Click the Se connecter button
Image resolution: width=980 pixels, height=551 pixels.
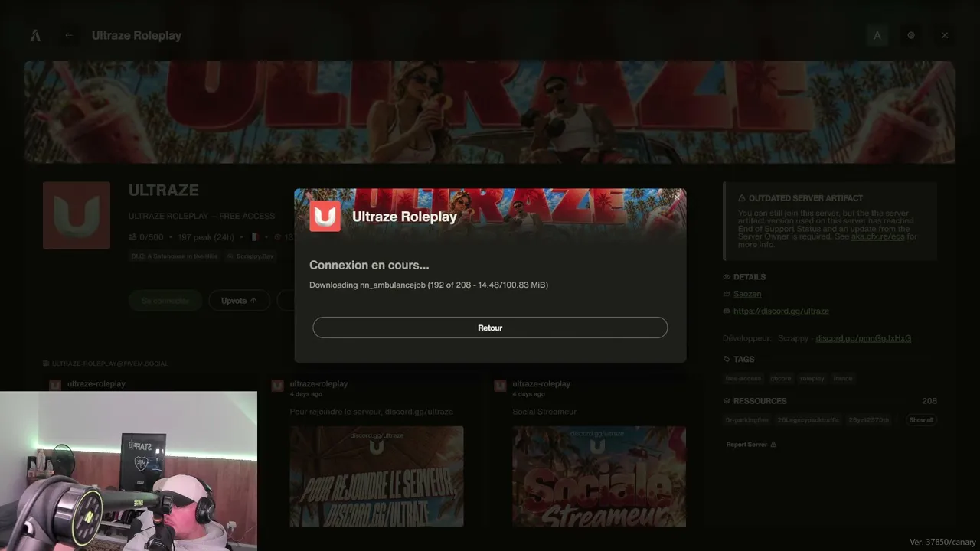tap(165, 301)
